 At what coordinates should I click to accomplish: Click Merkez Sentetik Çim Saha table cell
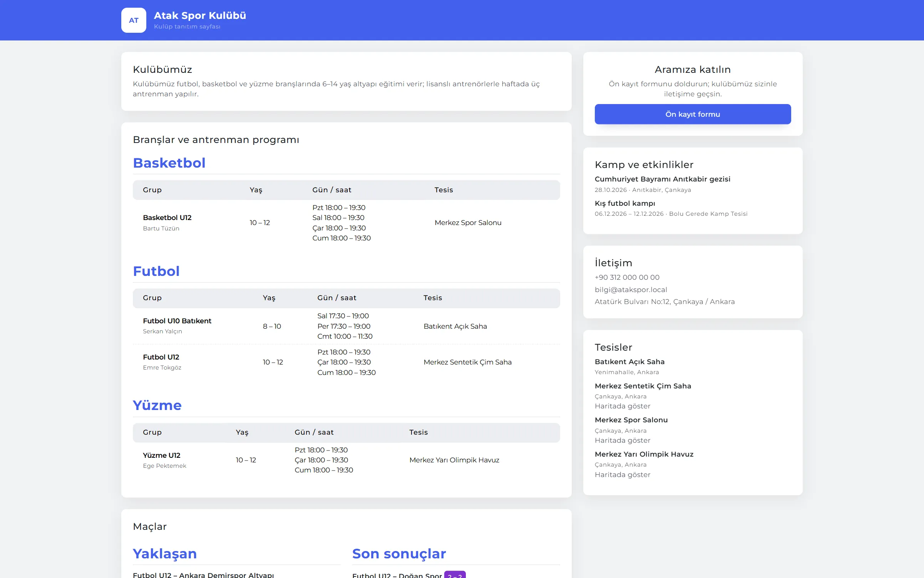[467, 362]
